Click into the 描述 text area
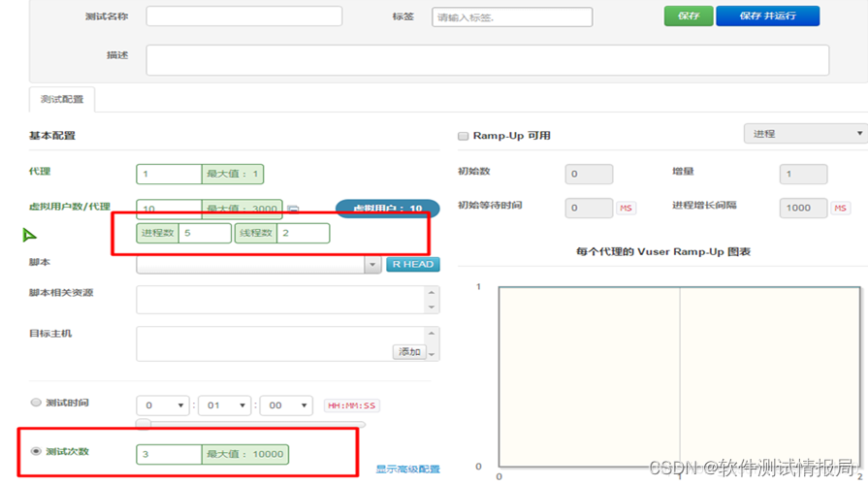Screen dimensions: 868x486 (x=487, y=60)
